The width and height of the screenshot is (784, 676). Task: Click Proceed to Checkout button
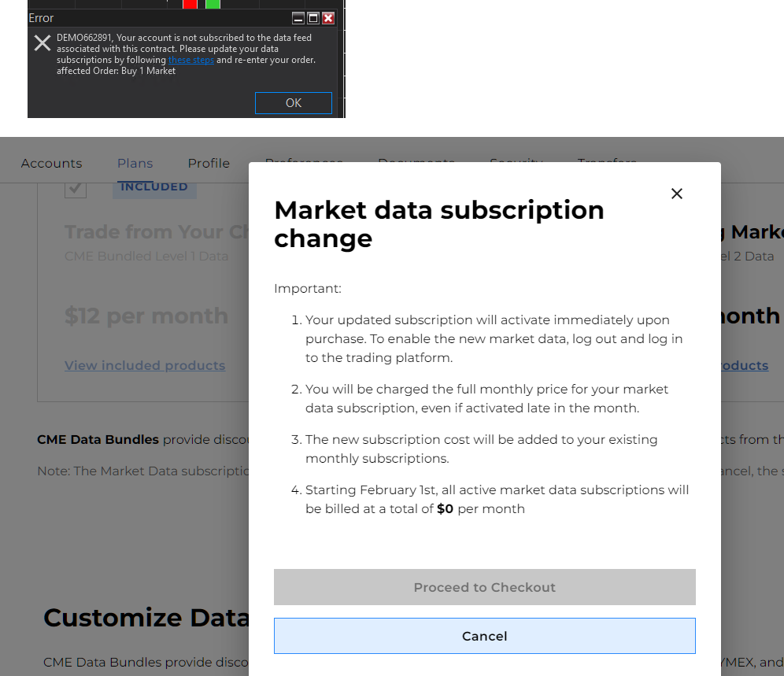pos(485,587)
